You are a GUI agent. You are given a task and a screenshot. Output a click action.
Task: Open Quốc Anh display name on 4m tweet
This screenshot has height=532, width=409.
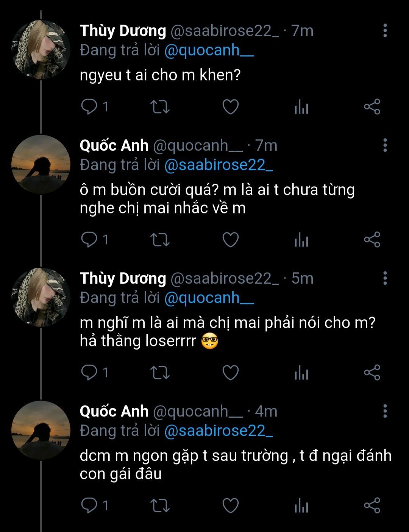coord(114,411)
